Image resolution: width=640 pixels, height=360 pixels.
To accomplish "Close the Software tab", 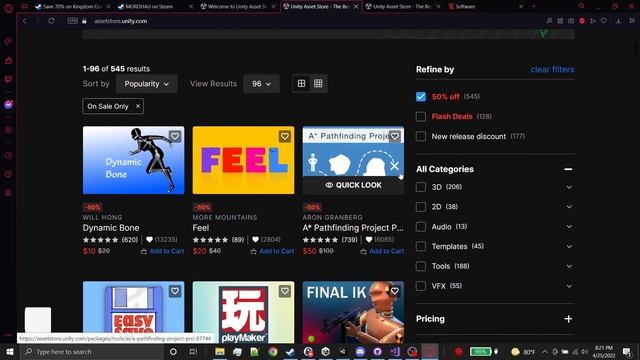I will click(521, 7).
